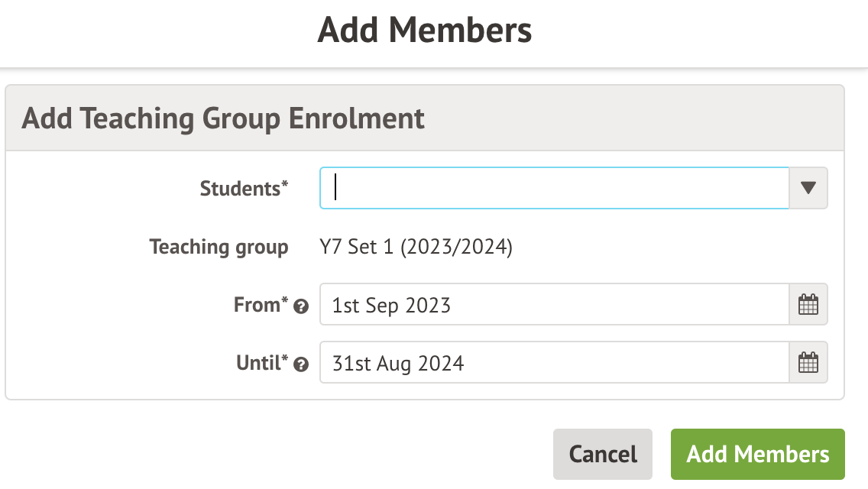
Task: Click the help icon beside Until
Action: point(301,364)
